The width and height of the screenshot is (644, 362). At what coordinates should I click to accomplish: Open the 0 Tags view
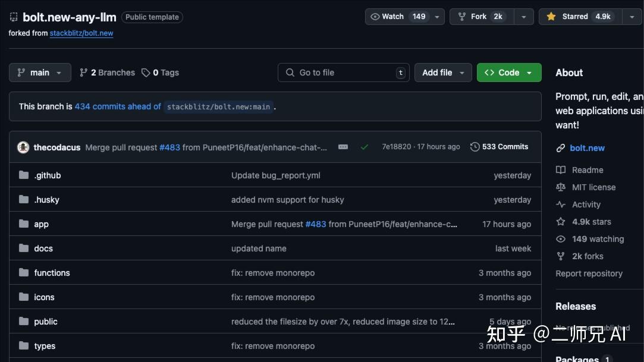pos(161,73)
